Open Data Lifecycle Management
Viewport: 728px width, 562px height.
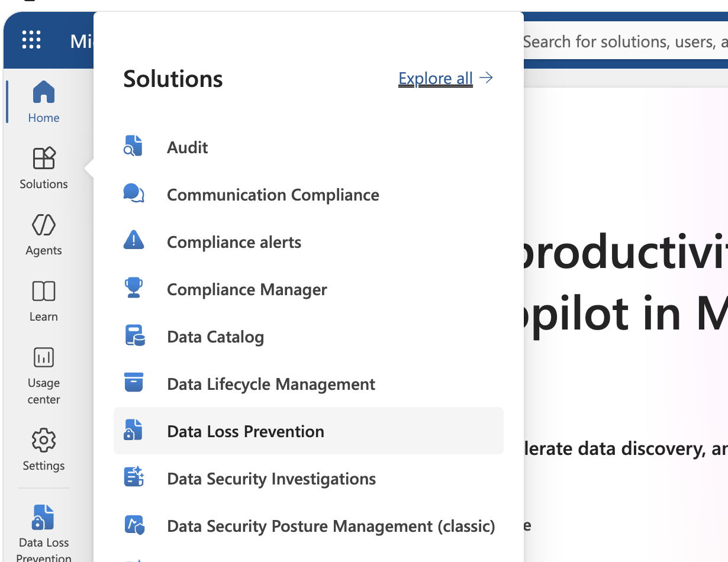(x=308, y=383)
